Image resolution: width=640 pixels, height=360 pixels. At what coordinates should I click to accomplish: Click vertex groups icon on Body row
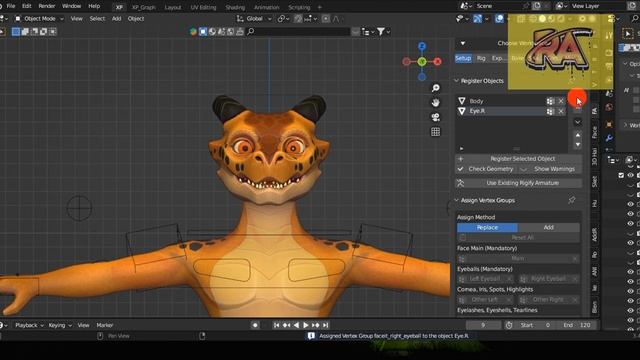pyautogui.click(x=550, y=101)
